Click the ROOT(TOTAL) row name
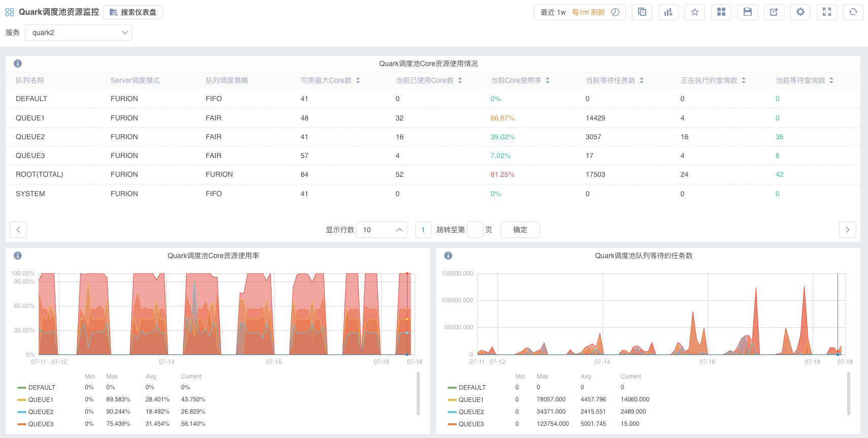The width and height of the screenshot is (868, 438). pyautogui.click(x=39, y=174)
